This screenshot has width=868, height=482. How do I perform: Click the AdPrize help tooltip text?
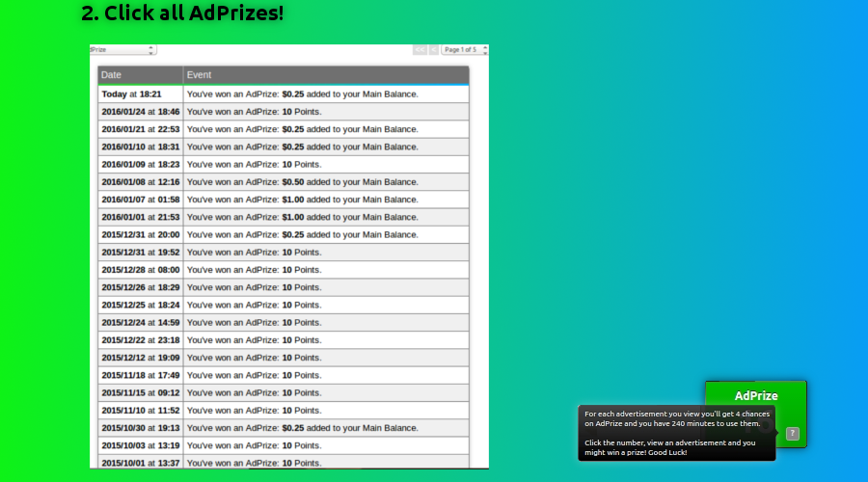pyautogui.click(x=676, y=433)
